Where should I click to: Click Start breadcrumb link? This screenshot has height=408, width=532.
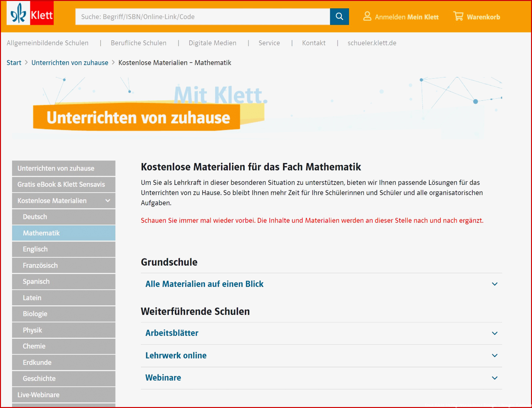pyautogui.click(x=14, y=63)
